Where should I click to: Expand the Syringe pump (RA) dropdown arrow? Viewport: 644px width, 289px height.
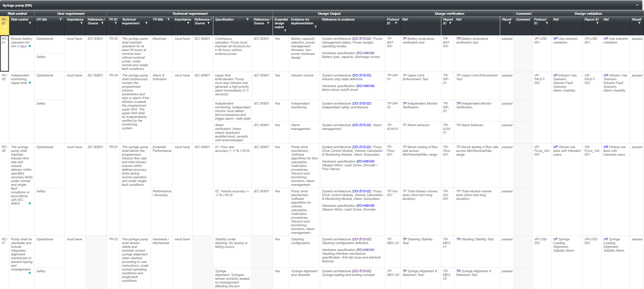pos(637,5)
